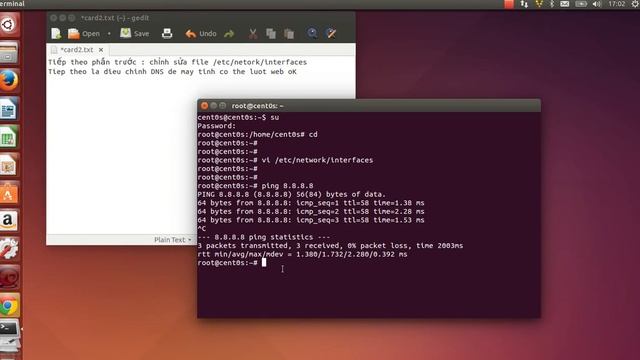Select the *card2.txt document tab
Screen dimensions: 640x360
(x=77, y=50)
